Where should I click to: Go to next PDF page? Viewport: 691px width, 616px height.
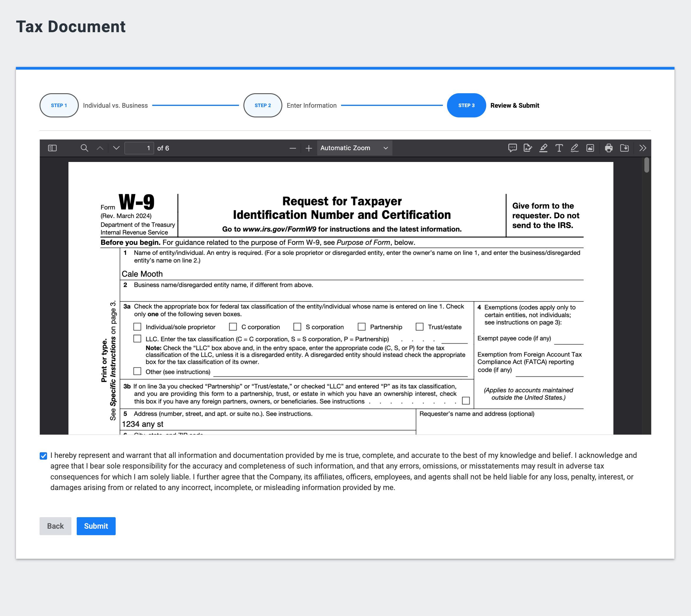click(116, 148)
